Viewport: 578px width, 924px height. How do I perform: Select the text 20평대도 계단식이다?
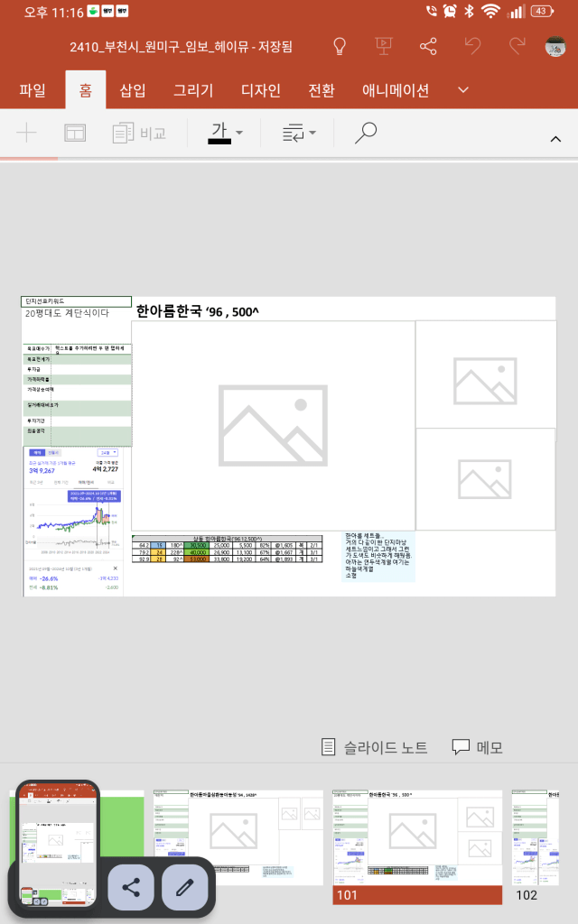[x=67, y=313]
